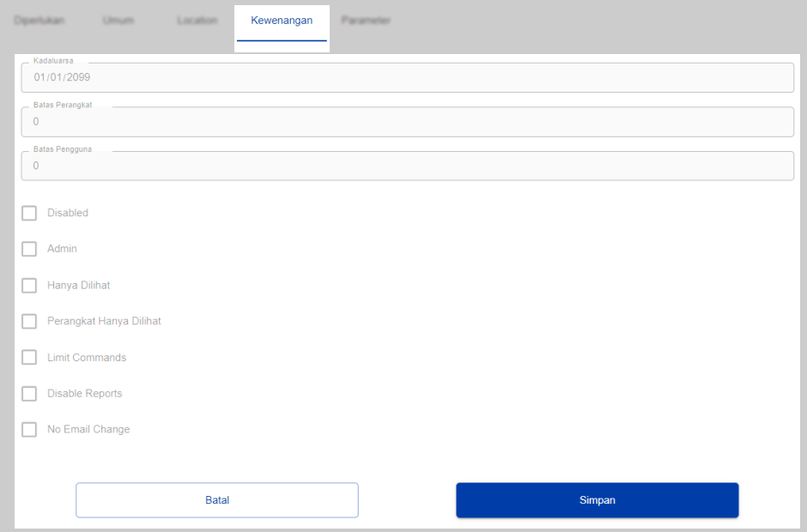Toggle the Perangkat Hanya Dilihat checkbox
The width and height of the screenshot is (807, 532).
(x=29, y=321)
